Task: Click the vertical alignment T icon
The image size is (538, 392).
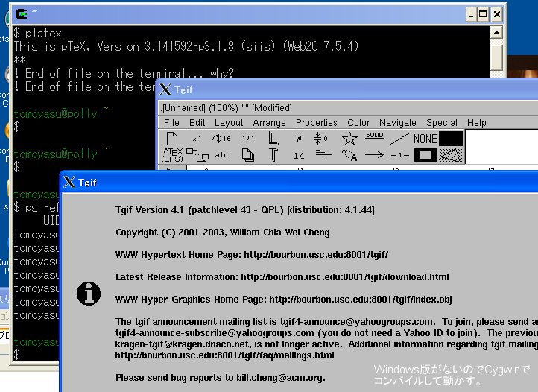Action: point(273,155)
